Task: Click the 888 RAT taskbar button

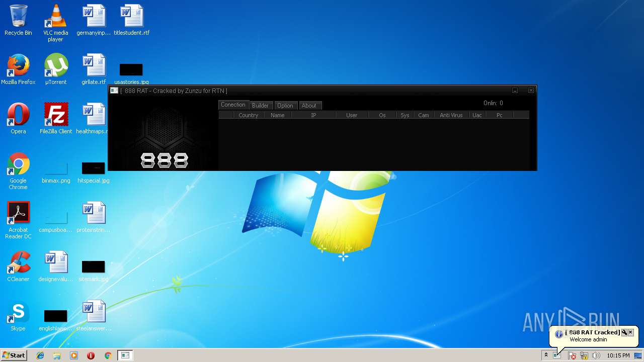Action: 125,355
